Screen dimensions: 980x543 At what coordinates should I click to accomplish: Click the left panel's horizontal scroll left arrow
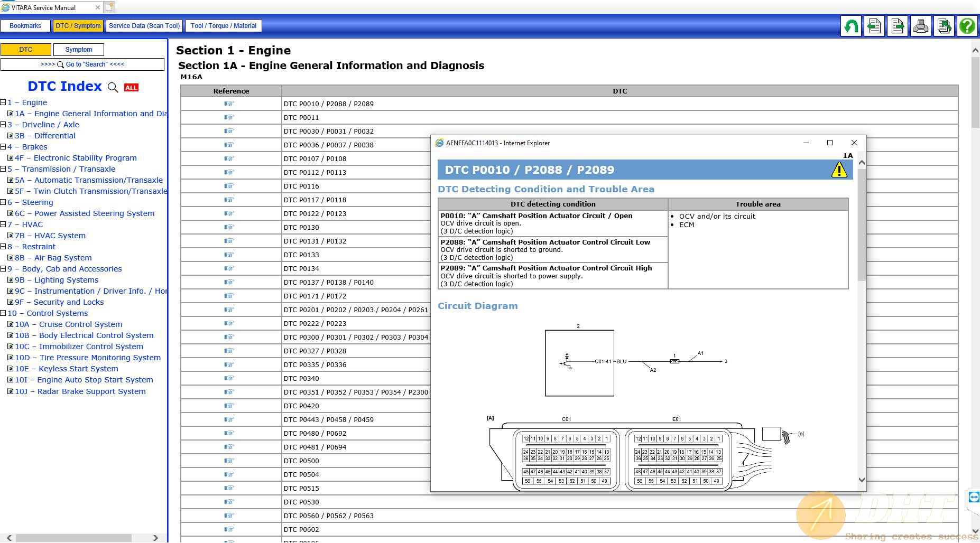(9, 538)
